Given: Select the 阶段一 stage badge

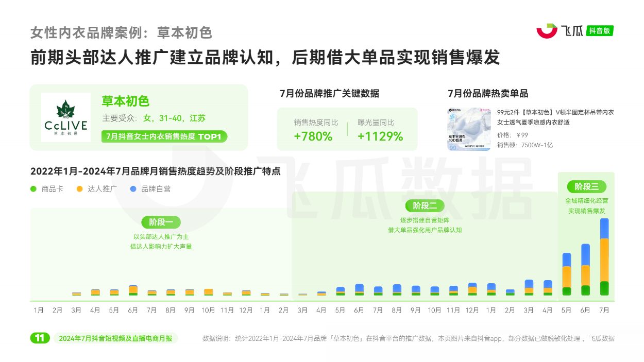Looking at the screenshot, I should pyautogui.click(x=161, y=222).
